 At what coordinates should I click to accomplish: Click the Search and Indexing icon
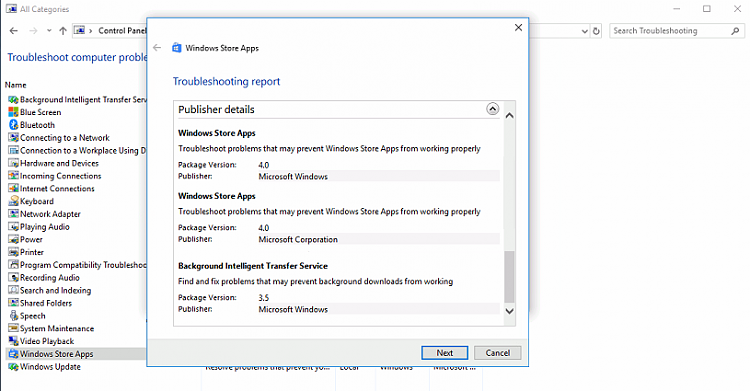(13, 290)
